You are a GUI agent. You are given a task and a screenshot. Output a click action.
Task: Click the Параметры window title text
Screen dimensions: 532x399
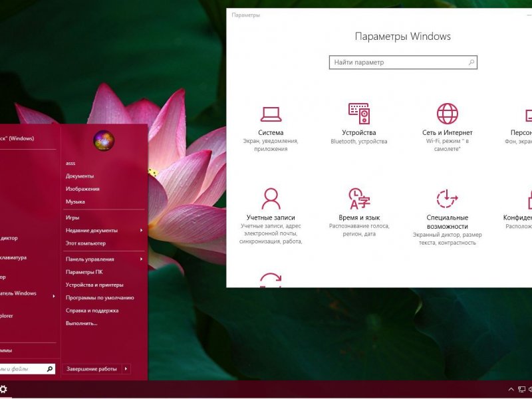point(245,15)
